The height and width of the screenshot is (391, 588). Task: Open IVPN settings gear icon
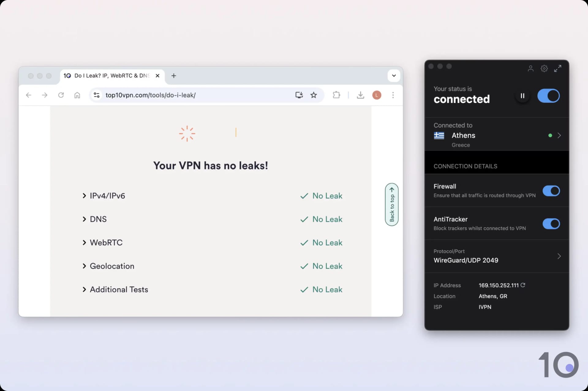pyautogui.click(x=544, y=68)
